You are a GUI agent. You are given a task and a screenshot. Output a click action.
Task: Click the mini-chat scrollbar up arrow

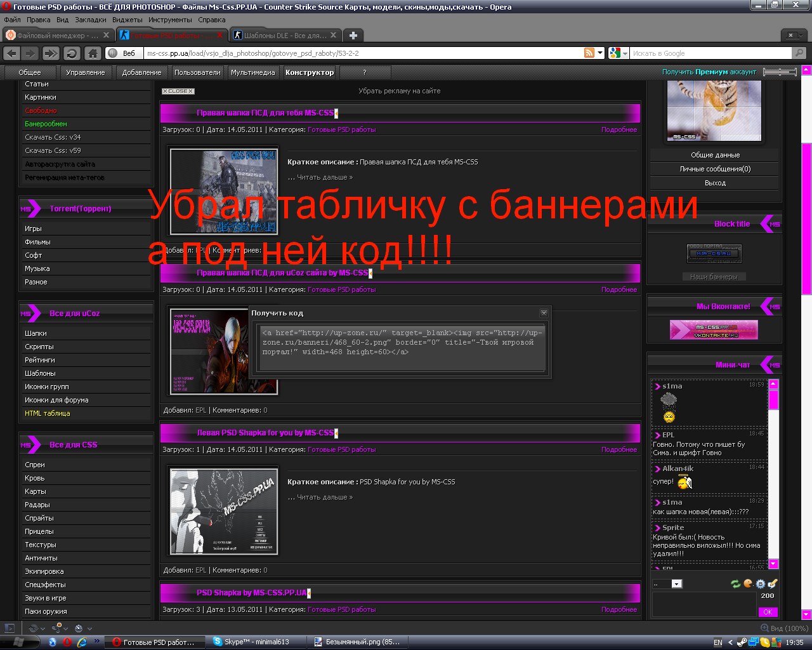773,384
